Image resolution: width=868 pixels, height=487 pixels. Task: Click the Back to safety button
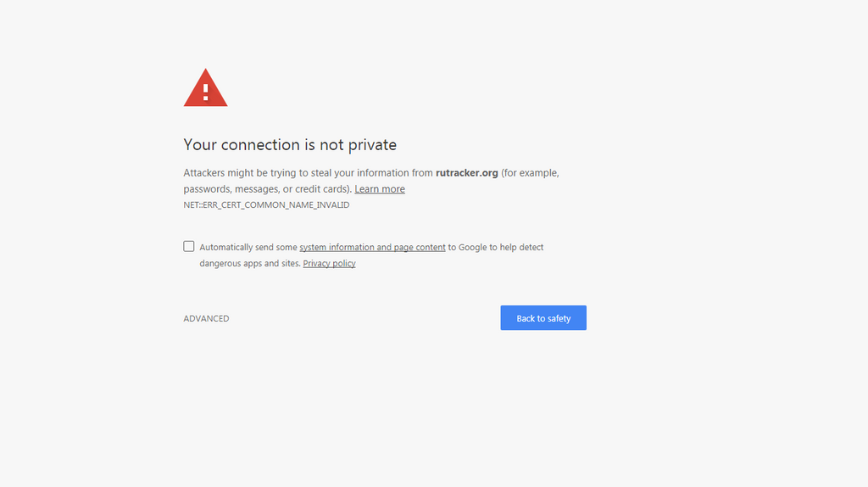click(x=543, y=318)
